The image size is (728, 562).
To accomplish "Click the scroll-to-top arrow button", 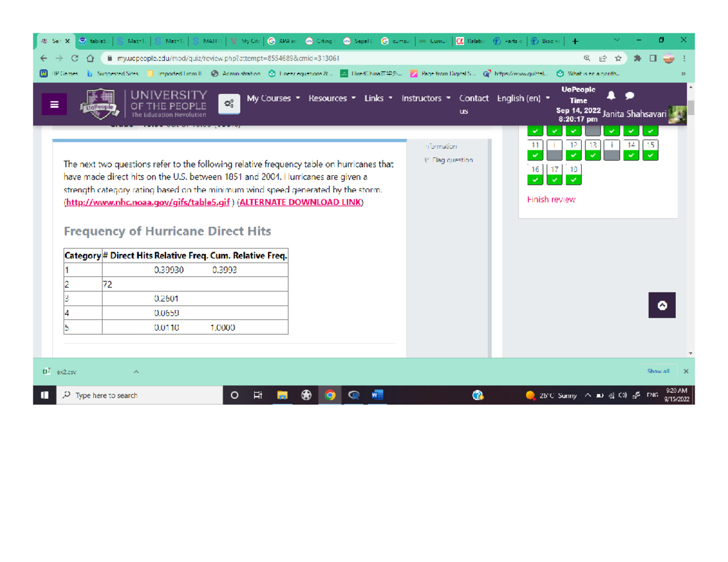I will coord(661,305).
